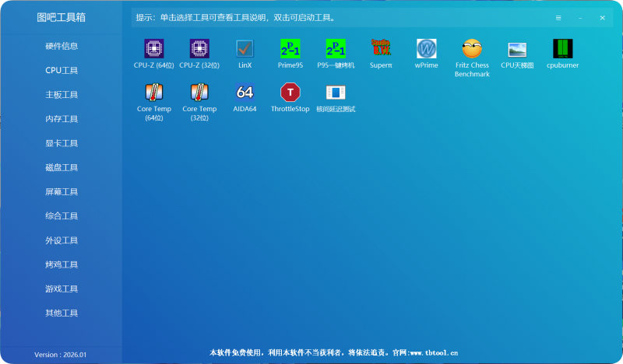The image size is (623, 364).
Task: Select the cpuburner tool icon
Action: [x=562, y=49]
